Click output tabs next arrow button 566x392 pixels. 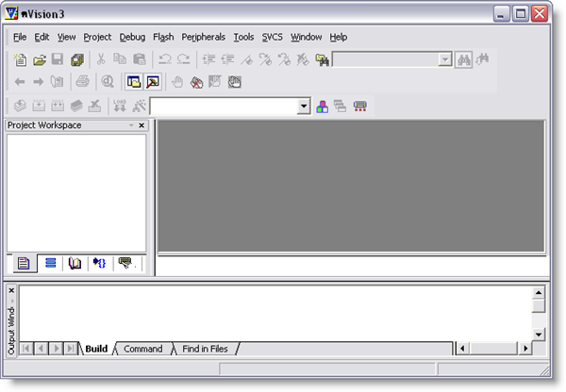56,349
